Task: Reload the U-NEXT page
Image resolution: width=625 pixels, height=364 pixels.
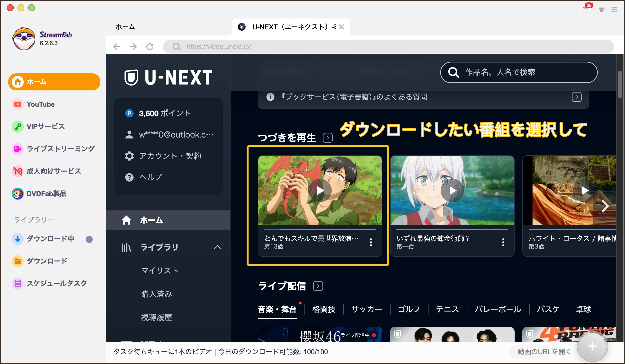Action: pos(150,47)
